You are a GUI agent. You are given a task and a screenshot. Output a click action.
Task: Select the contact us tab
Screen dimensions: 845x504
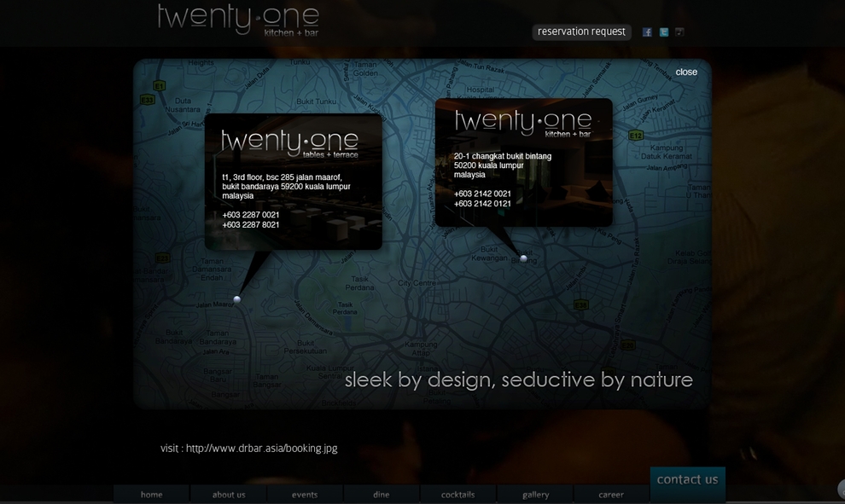click(x=687, y=480)
